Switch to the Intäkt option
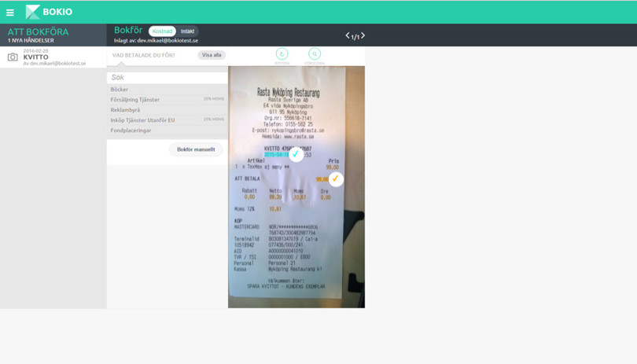The width and height of the screenshot is (637, 364). coord(187,31)
